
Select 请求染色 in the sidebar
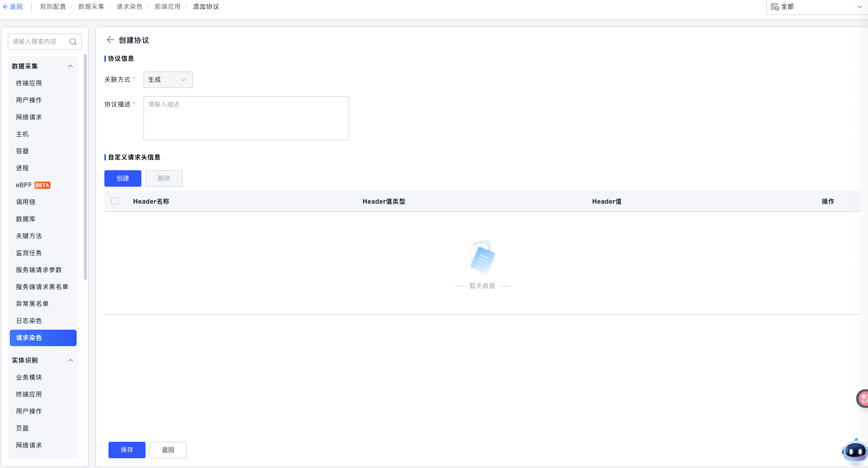(x=43, y=338)
